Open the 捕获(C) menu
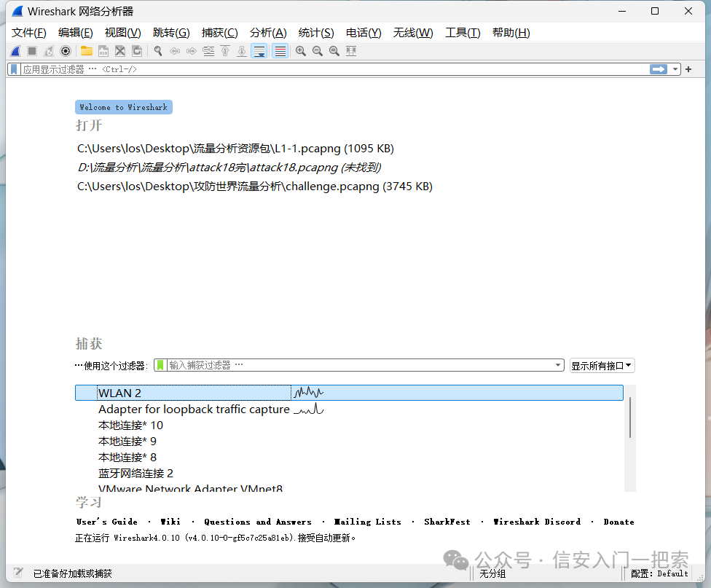The image size is (711, 588). tap(220, 33)
